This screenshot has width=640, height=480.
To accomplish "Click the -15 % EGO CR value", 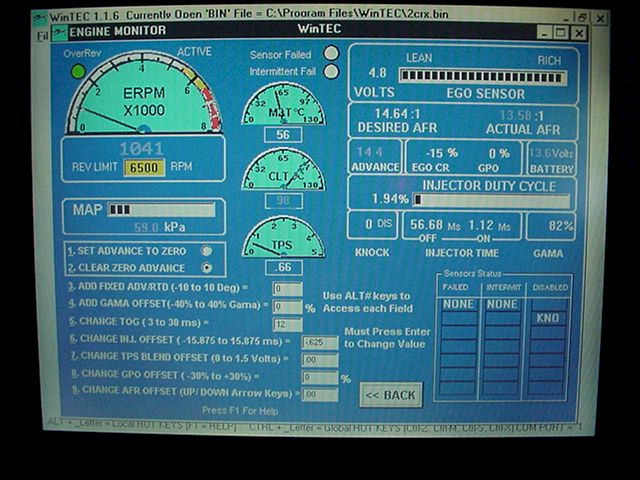I will (442, 153).
